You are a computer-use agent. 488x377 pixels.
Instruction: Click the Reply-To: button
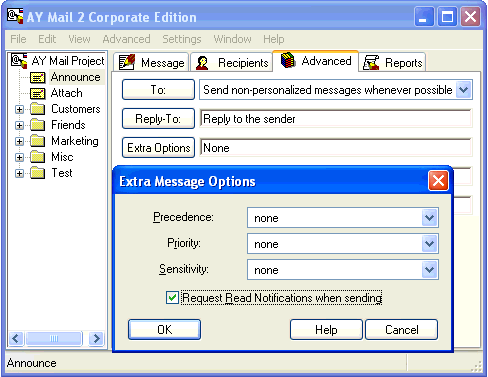click(158, 118)
